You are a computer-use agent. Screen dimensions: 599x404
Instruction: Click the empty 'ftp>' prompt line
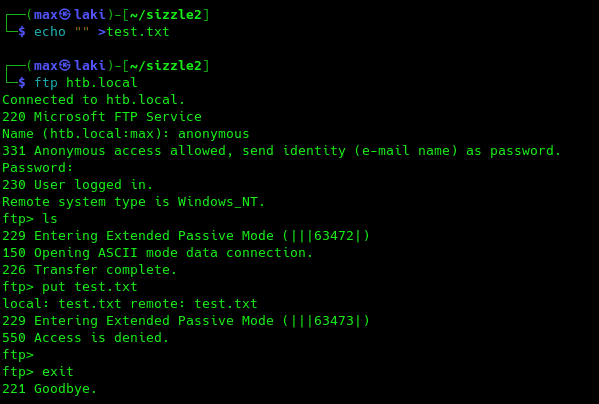tap(18, 355)
